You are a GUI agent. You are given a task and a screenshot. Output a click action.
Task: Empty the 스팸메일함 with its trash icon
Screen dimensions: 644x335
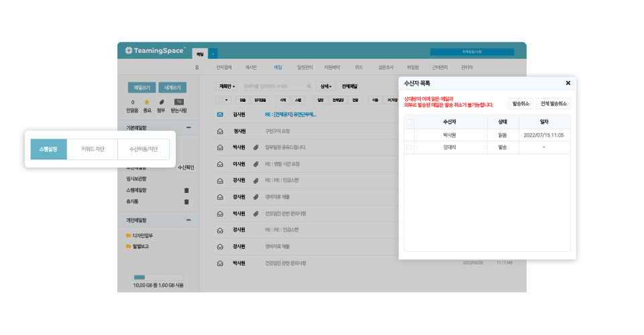click(186, 190)
